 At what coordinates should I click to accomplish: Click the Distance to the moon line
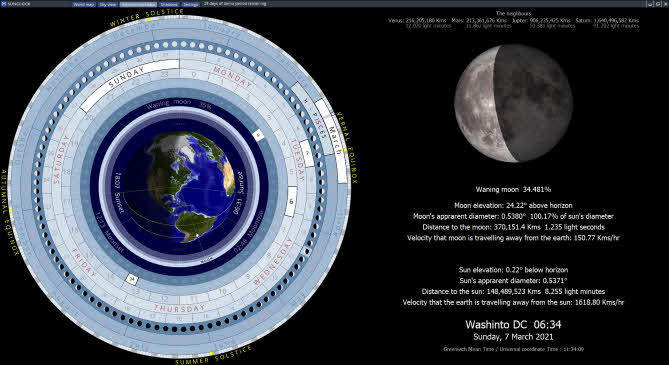(513, 227)
